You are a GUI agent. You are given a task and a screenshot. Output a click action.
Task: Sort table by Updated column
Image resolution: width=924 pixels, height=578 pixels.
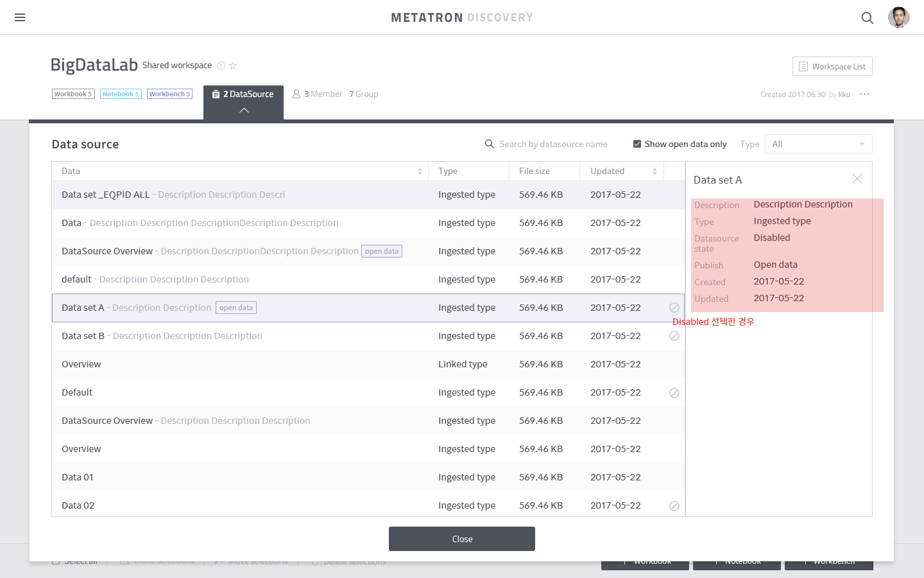point(654,171)
